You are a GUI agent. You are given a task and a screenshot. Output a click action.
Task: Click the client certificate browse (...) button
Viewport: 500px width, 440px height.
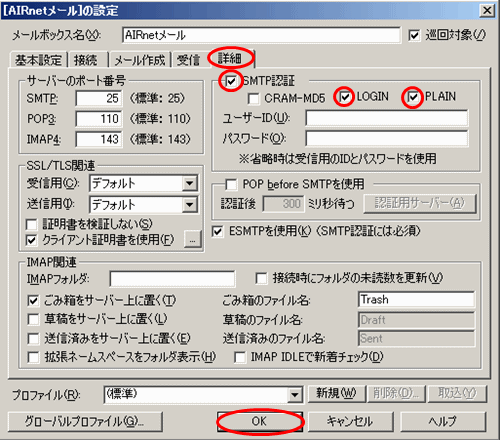point(193,239)
